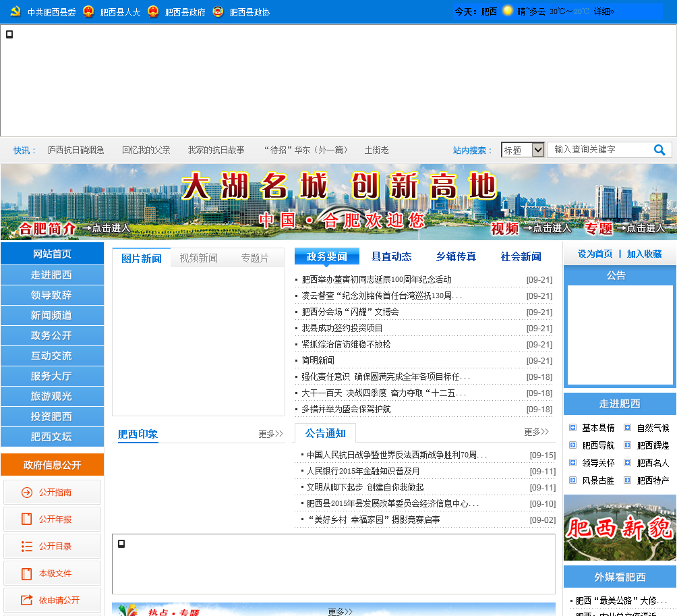The height and width of the screenshot is (616, 677).
Task: Expand 更多 next to 公告通知
Action: (536, 432)
